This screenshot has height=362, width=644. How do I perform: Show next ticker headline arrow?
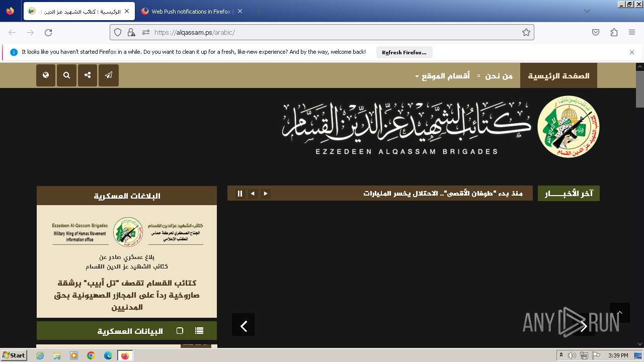click(x=265, y=194)
